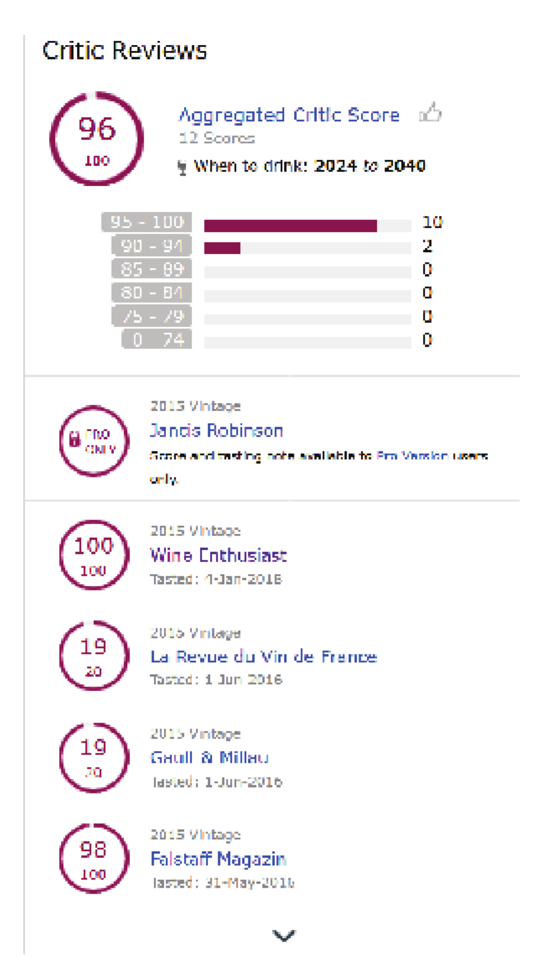Click La Revue du Vin 19/20 score circle

(x=94, y=656)
